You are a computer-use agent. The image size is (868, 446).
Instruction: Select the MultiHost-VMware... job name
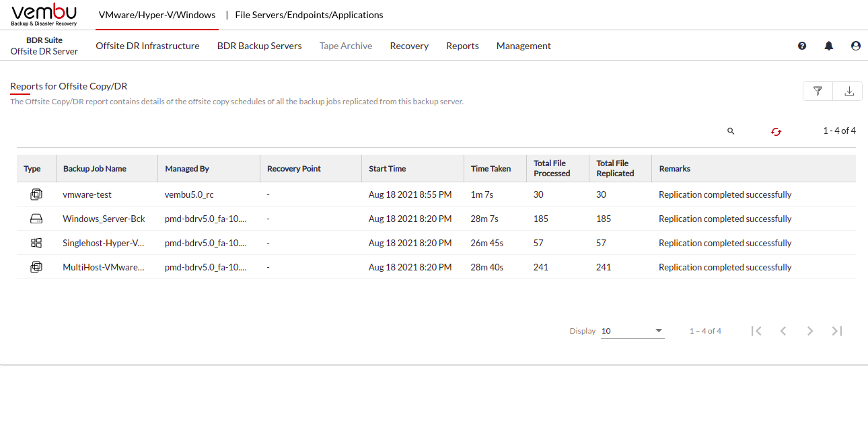point(103,267)
